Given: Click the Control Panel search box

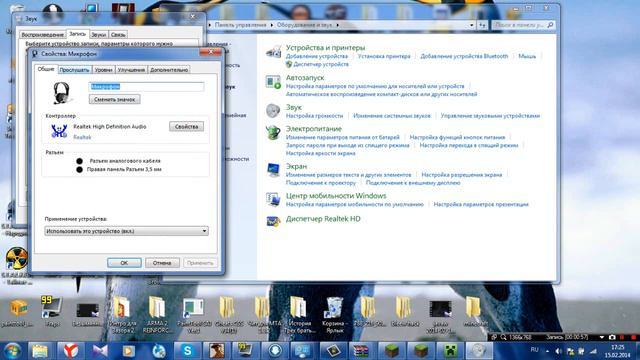Looking at the screenshot, I should (x=523, y=25).
